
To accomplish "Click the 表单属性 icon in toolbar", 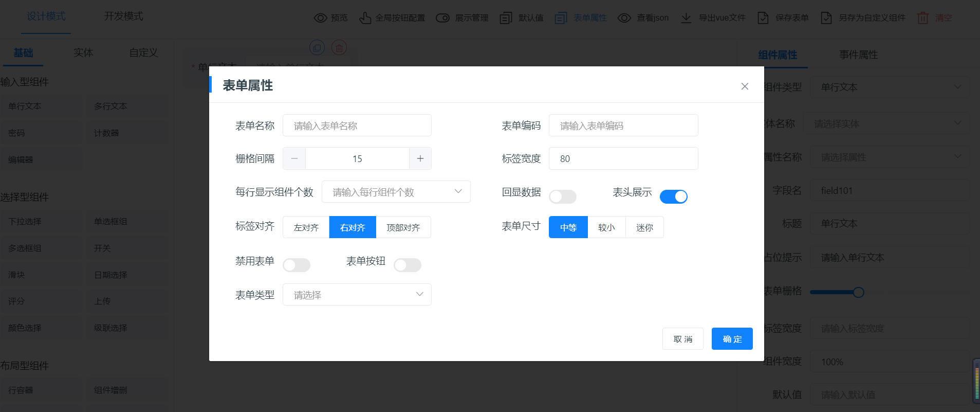I will tap(561, 18).
